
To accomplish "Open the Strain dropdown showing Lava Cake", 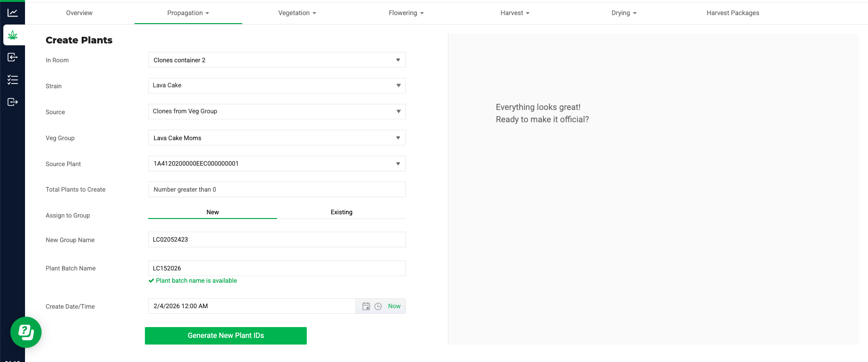I will coord(277,85).
